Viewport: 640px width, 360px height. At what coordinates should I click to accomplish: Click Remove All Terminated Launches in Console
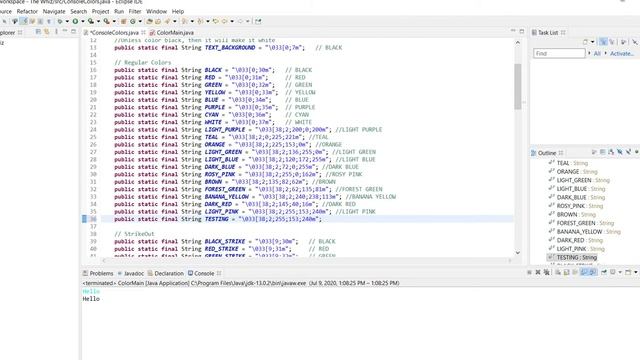pos(547,272)
